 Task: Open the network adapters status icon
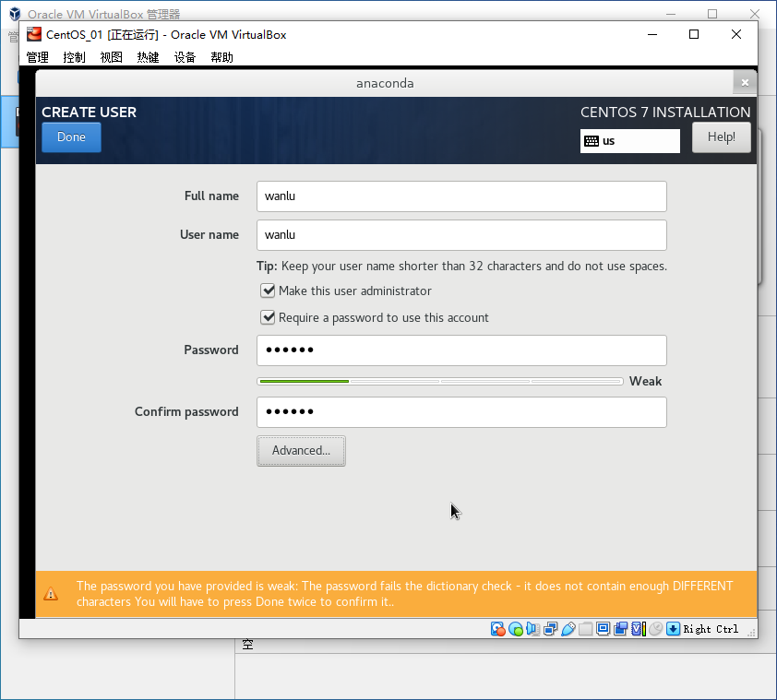click(551, 629)
